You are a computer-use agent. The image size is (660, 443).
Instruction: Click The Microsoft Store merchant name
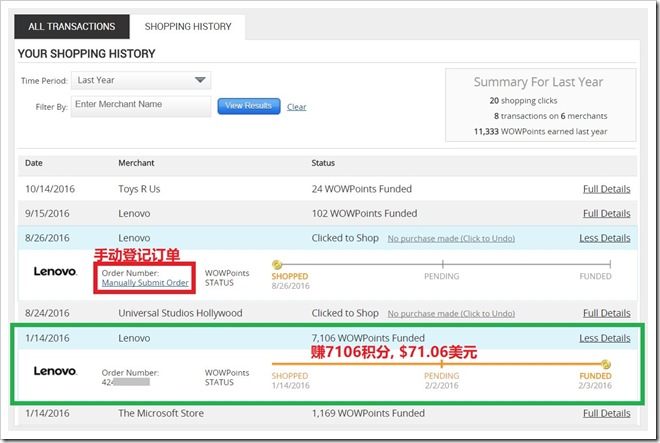(x=161, y=414)
